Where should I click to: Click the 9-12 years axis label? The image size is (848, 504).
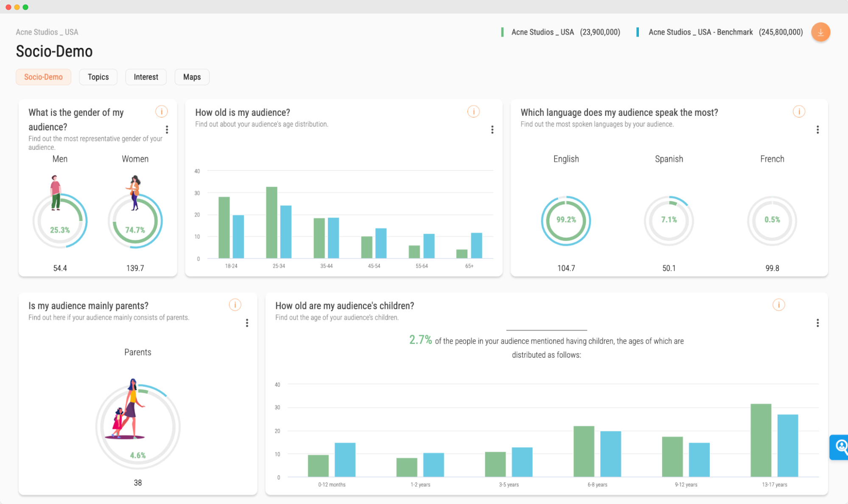tap(686, 484)
